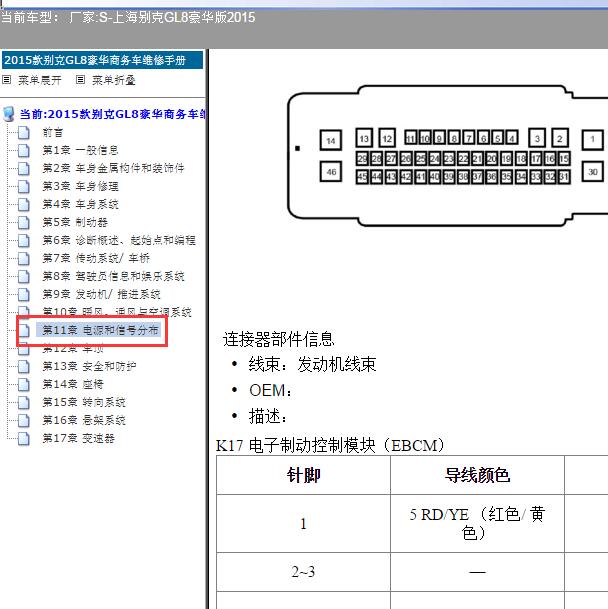The height and width of the screenshot is (609, 608).
Task: Click the 连接器部件信息 heading
Action: [279, 339]
